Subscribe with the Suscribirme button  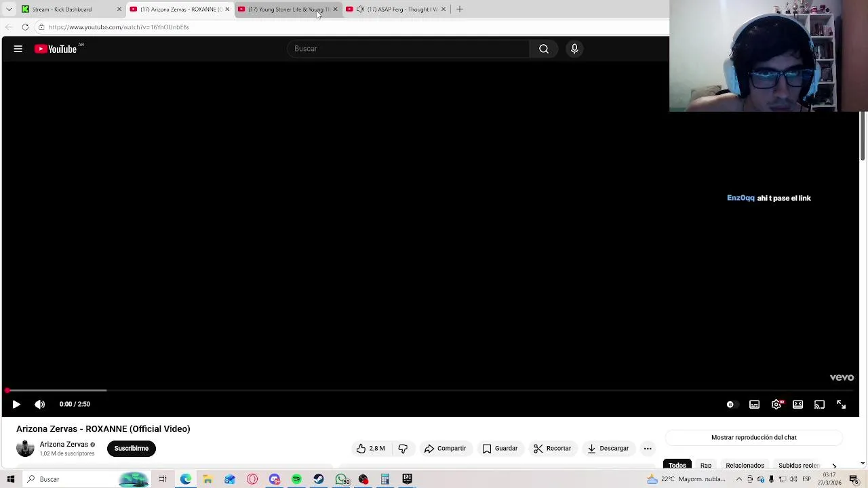tap(132, 449)
